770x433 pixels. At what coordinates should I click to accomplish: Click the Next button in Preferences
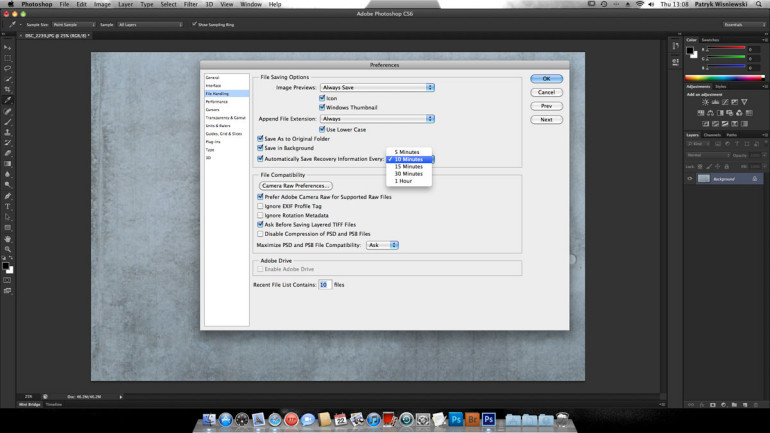tap(547, 120)
